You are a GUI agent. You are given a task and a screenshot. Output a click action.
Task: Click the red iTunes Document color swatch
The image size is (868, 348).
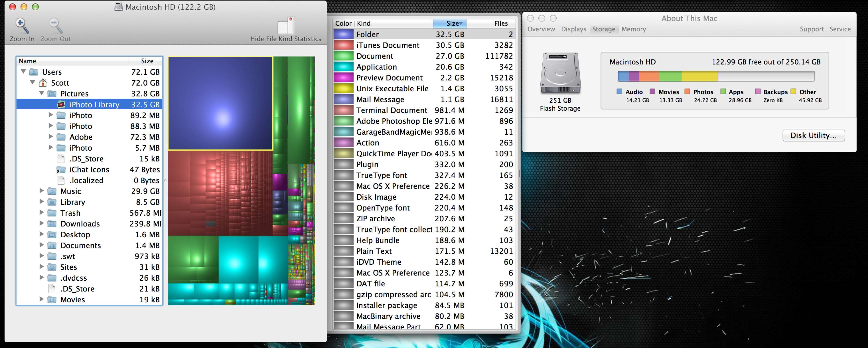343,45
